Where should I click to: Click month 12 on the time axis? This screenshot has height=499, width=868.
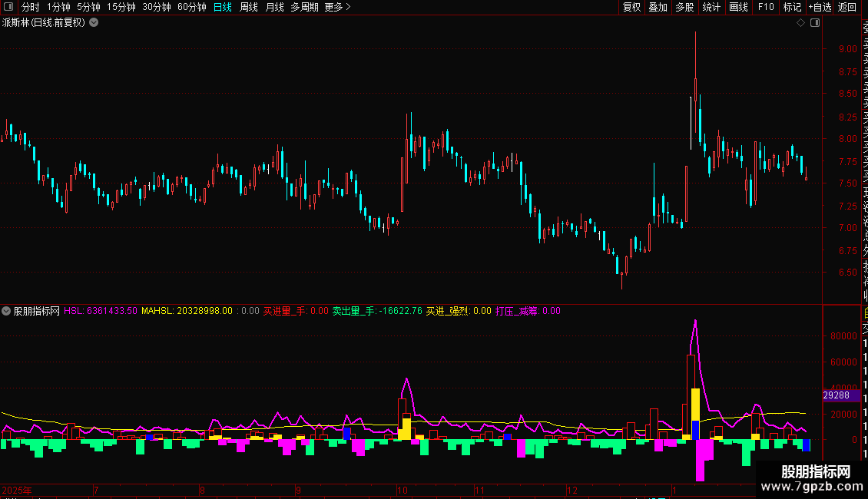tap(571, 490)
